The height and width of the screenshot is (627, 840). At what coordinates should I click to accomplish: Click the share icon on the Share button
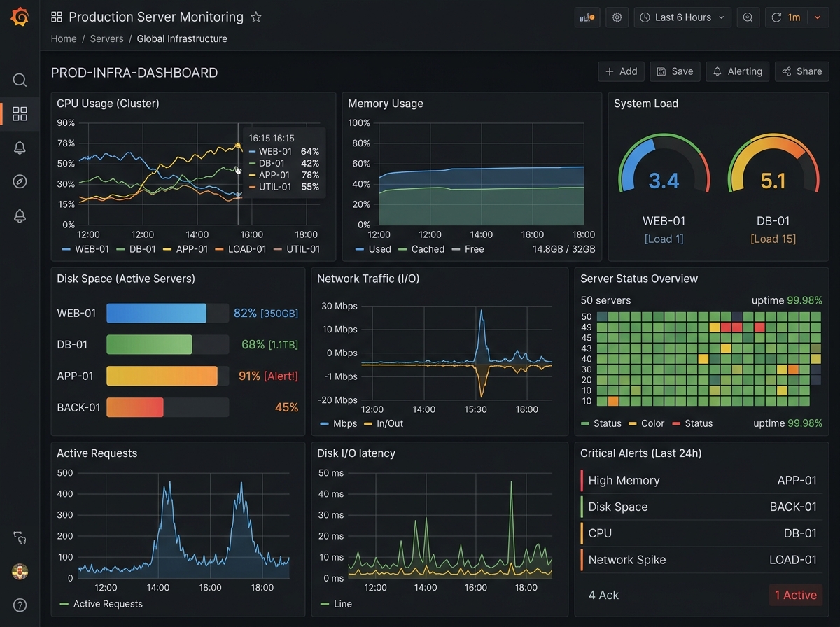point(787,71)
